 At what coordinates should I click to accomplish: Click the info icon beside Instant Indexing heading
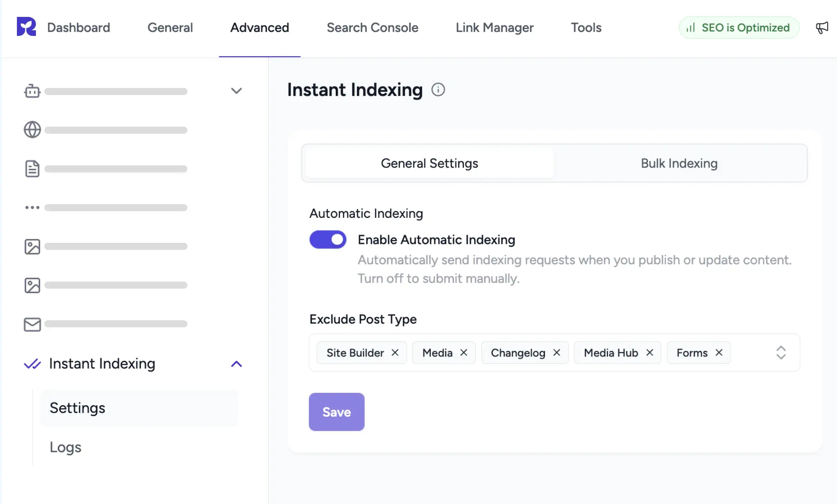[x=438, y=89]
